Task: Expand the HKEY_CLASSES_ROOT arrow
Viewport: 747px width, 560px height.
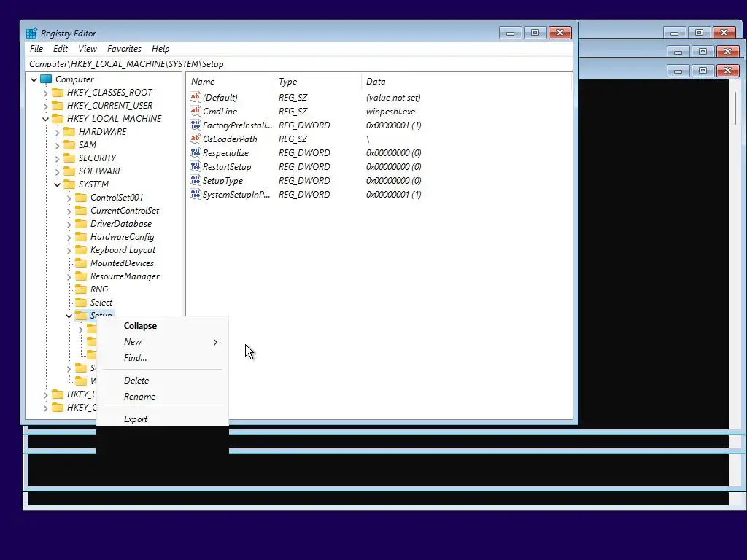Action: coord(46,93)
